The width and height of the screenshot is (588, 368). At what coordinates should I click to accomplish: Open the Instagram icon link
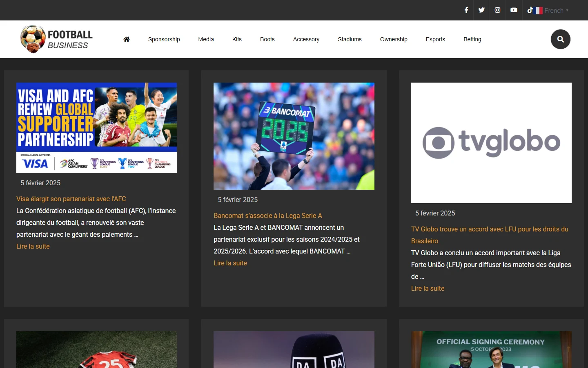tap(497, 10)
